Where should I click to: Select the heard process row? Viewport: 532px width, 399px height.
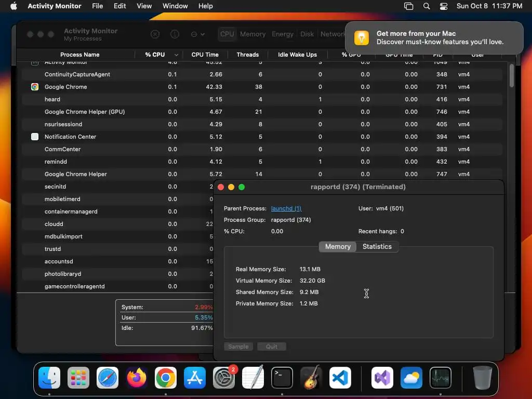tap(262, 99)
